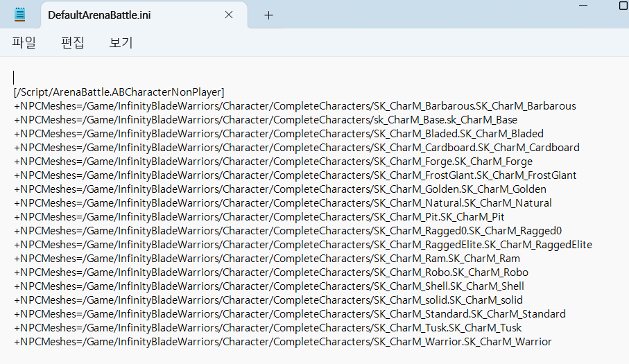Click the SK_CharM_Warrior mesh line

283,342
